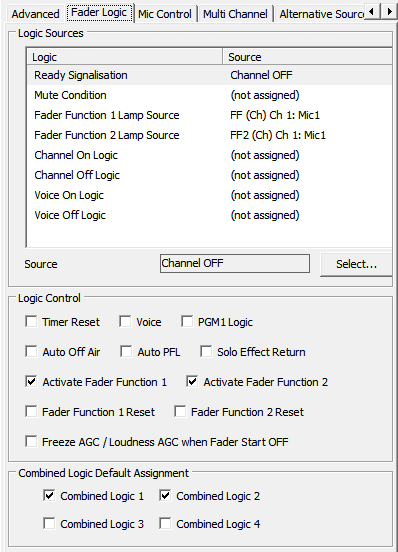Uncheck Activate Fader Function 2
Viewport: 398px width, 552px height.
click(192, 381)
